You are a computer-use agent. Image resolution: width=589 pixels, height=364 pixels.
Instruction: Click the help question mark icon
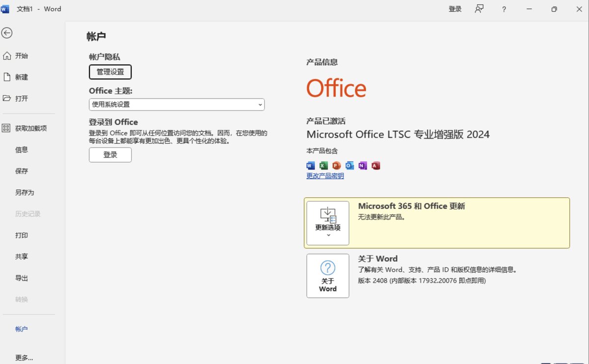point(504,9)
